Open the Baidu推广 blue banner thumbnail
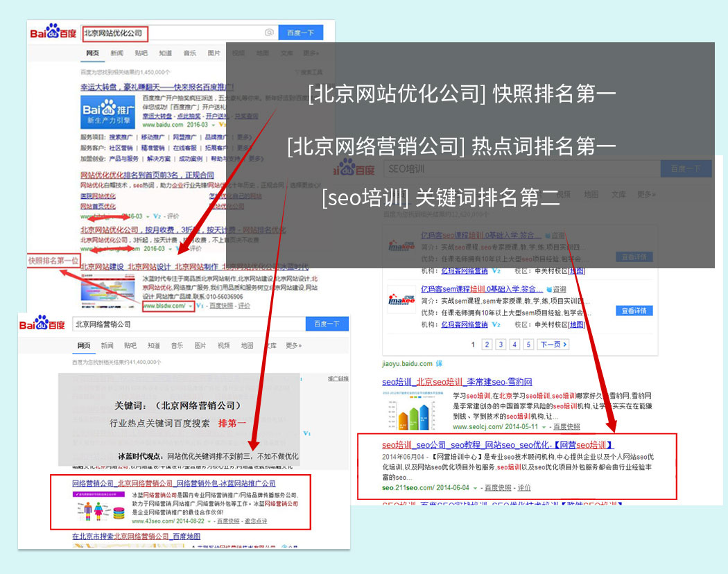The width and height of the screenshot is (728, 574). [x=107, y=112]
